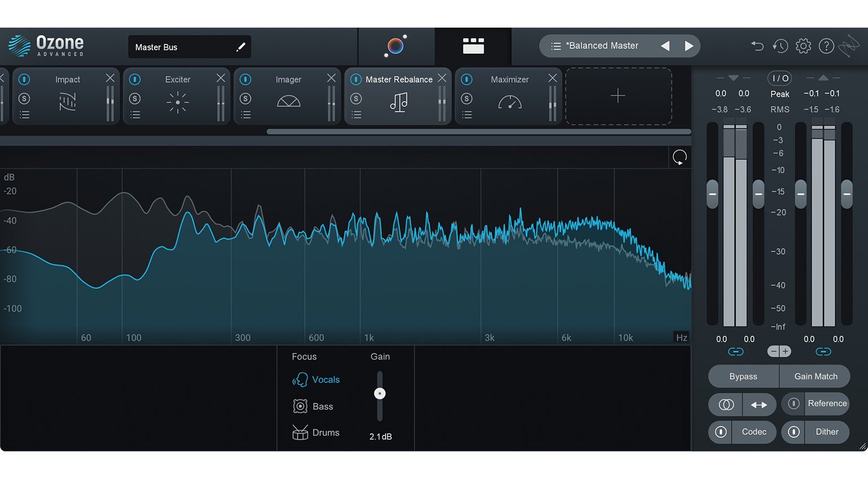Click the Gain Match button
868x479 pixels.
(815, 376)
